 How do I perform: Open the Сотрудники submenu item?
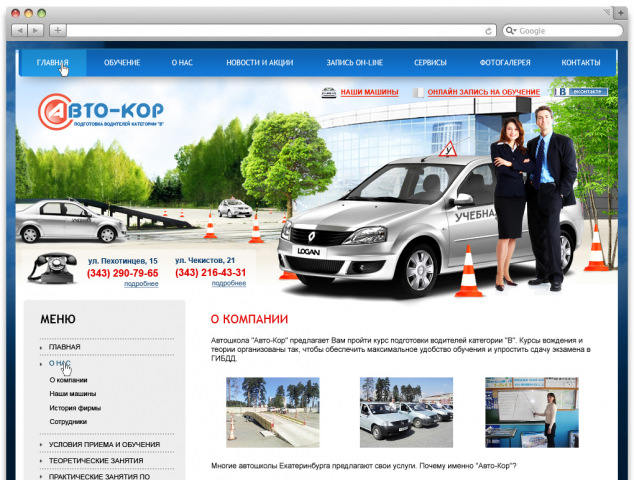point(68,422)
